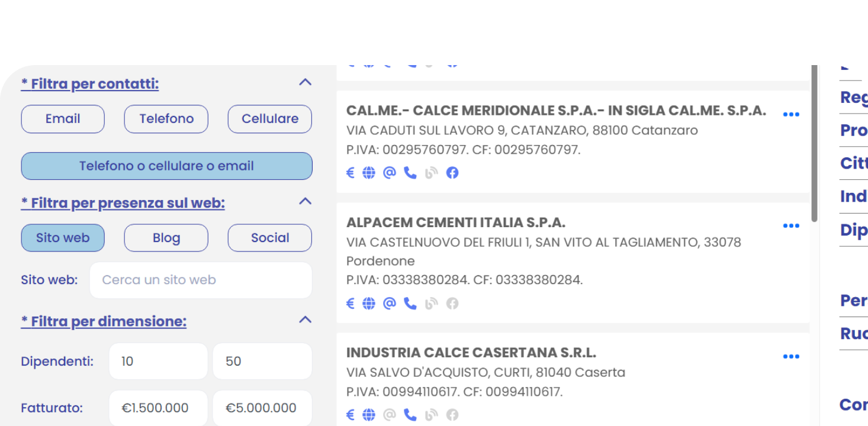Click euro icon under CAL.ME. Calce Meridionale

click(x=350, y=173)
